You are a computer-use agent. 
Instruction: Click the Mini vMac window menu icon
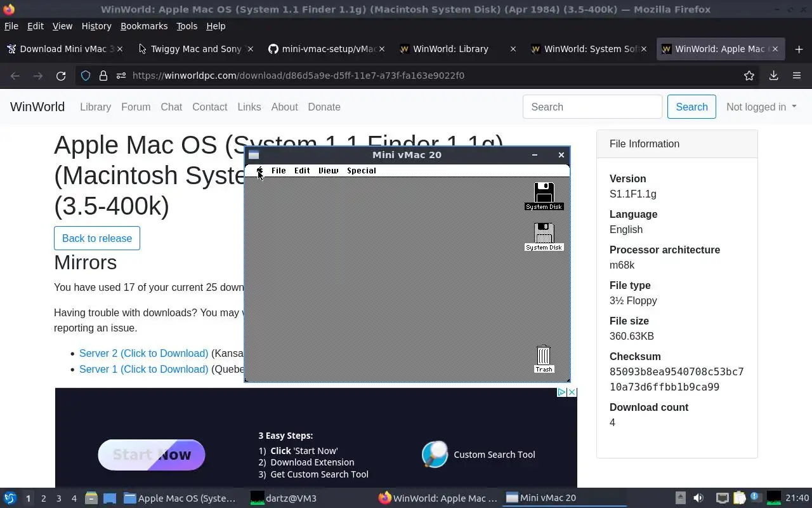[254, 155]
